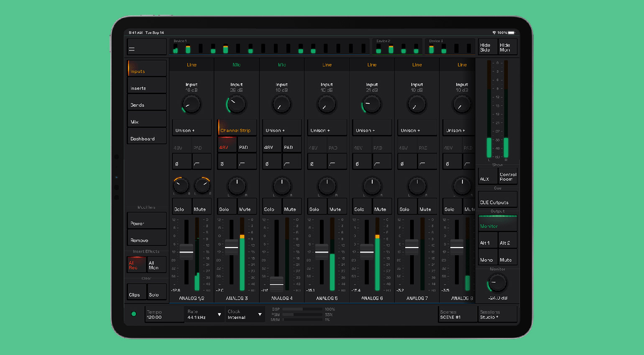Enable the low-cut filter icon on ANALOG 6
The image size is (644, 355).
381,162
